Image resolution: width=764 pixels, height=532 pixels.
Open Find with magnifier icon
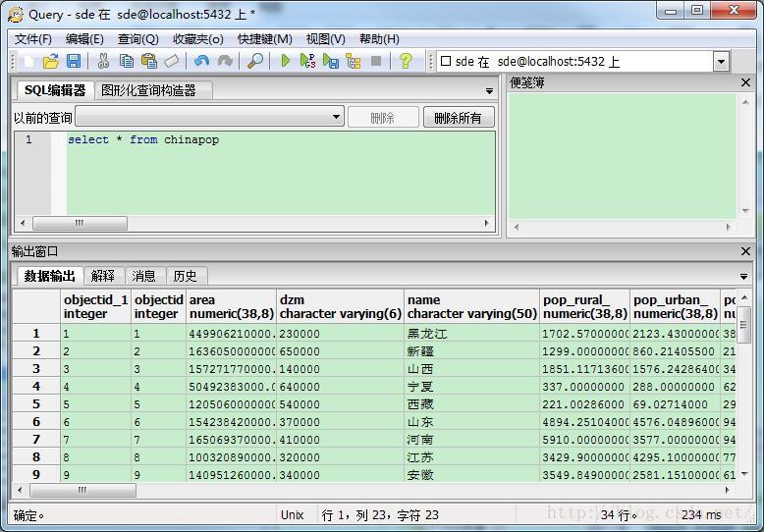254,62
